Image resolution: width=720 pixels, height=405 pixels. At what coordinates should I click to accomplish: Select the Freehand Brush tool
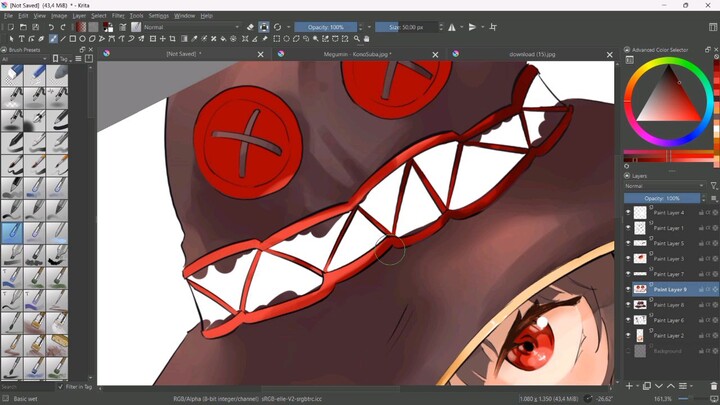click(53, 39)
